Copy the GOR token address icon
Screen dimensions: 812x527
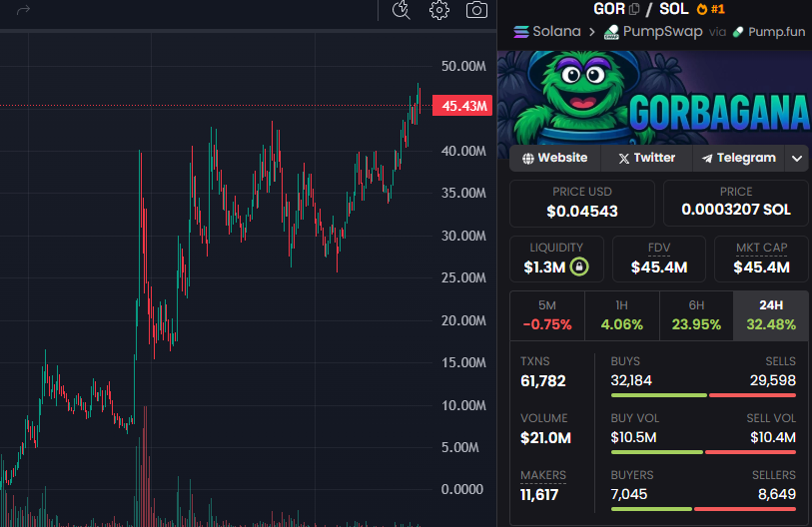[x=634, y=9]
